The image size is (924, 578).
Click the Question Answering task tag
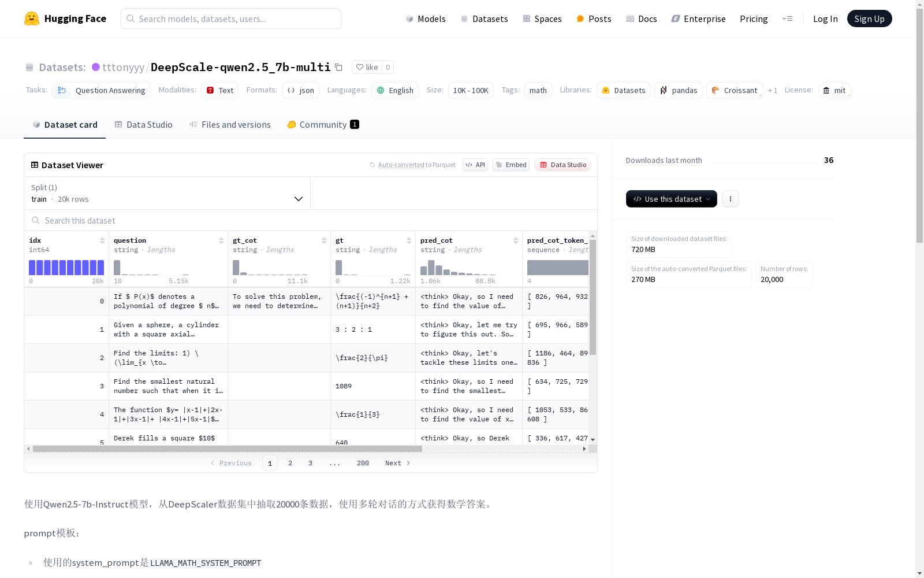pyautogui.click(x=102, y=90)
